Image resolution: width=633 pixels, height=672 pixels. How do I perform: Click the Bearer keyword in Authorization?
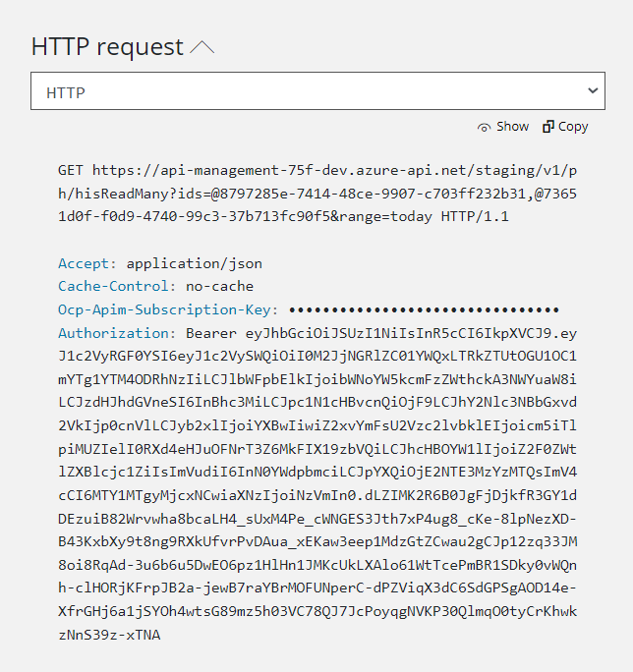[211, 333]
